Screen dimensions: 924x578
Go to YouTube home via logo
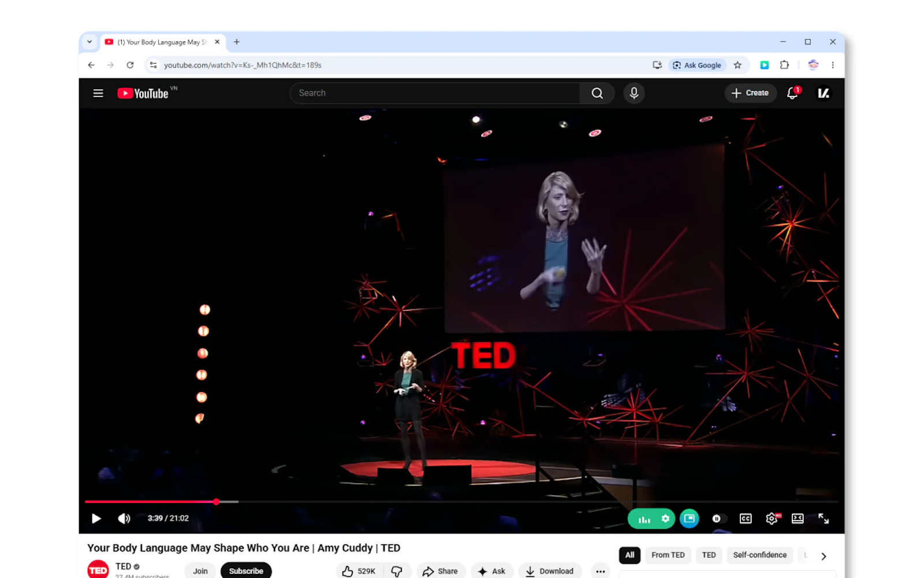[143, 93]
